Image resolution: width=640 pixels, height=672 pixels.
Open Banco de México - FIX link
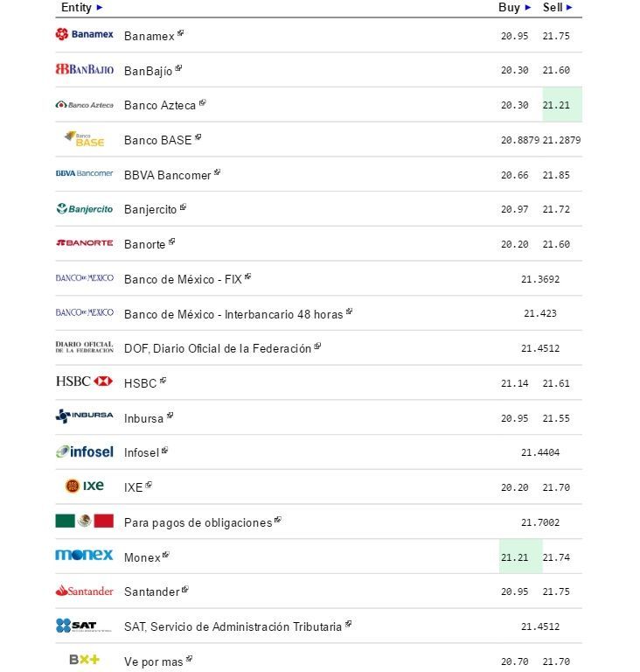(x=183, y=279)
